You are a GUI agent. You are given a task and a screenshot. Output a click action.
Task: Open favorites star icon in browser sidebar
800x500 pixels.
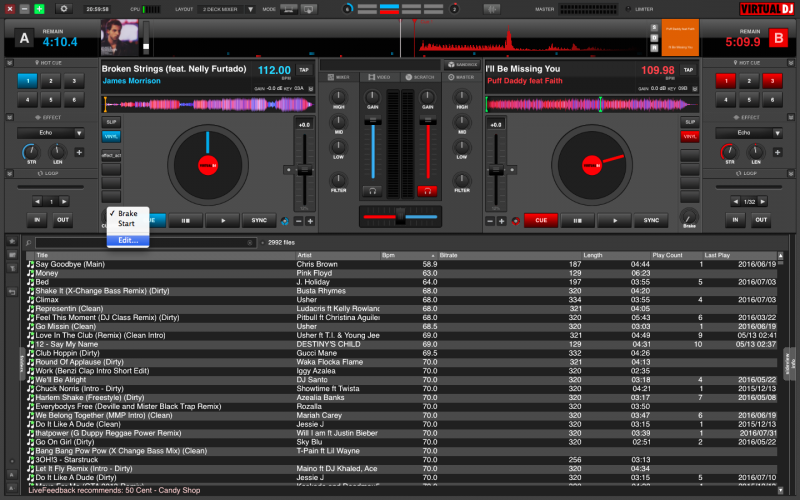12,241
